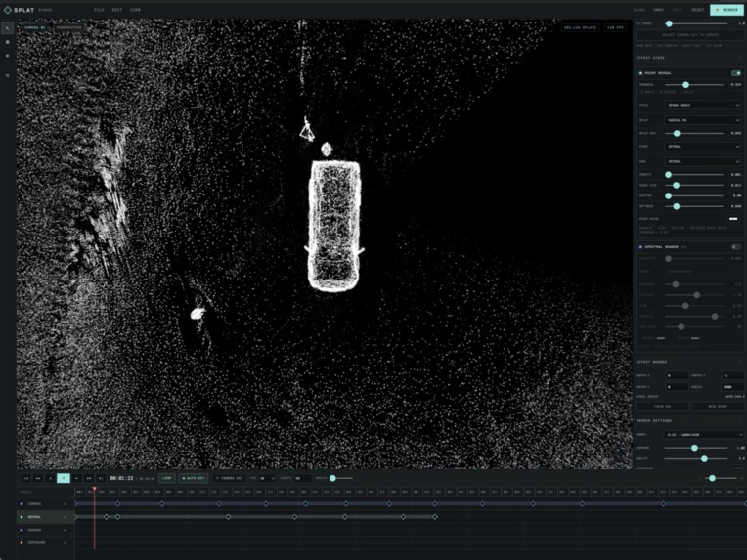Image resolution: width=747 pixels, height=560 pixels.
Task: Click the Center X input field
Action: click(x=677, y=375)
